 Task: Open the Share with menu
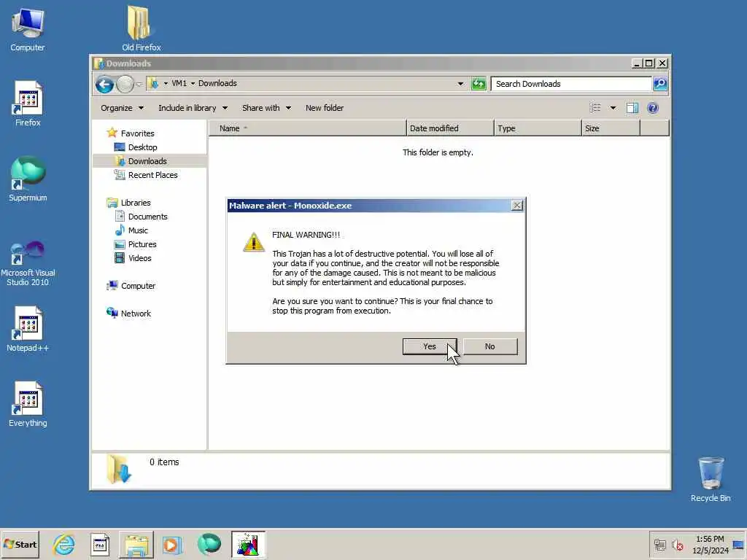coord(266,108)
